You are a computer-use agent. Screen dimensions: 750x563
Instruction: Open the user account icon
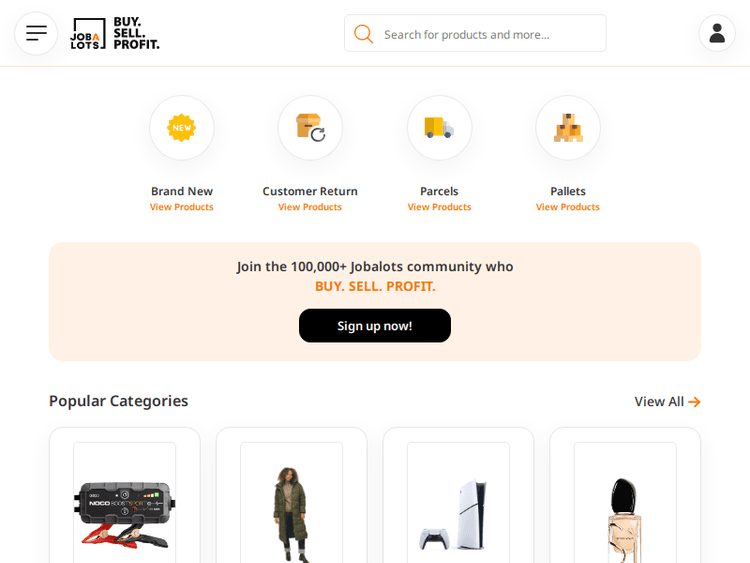[716, 33]
